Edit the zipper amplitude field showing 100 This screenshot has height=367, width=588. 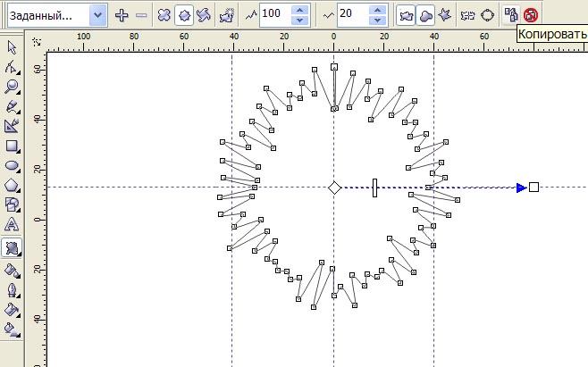click(275, 14)
